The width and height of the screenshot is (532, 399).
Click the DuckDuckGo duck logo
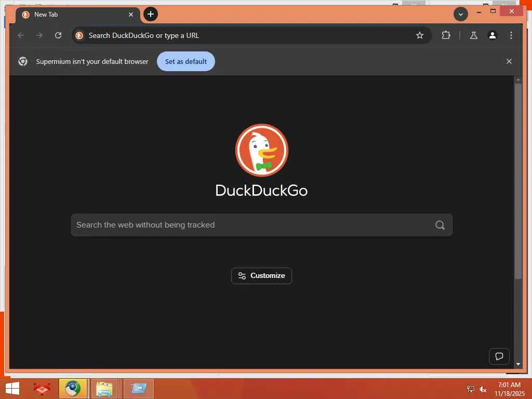pos(262,150)
